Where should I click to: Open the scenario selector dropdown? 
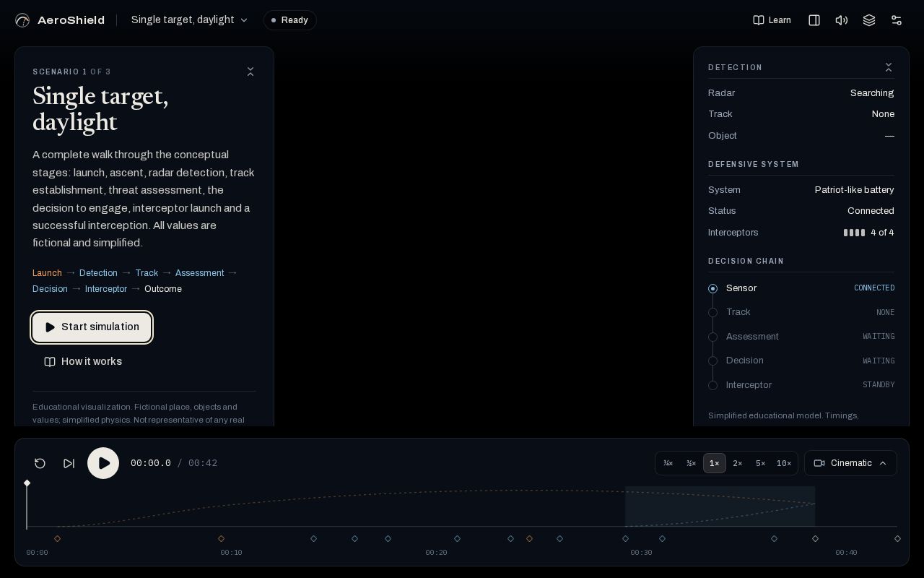pyautogui.click(x=190, y=20)
